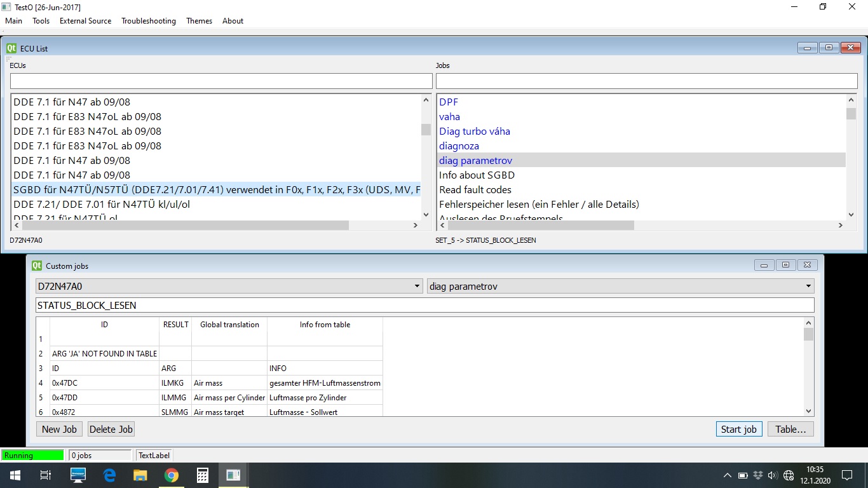The width and height of the screenshot is (868, 488).
Task: Open the notification center icon
Action: click(846, 475)
